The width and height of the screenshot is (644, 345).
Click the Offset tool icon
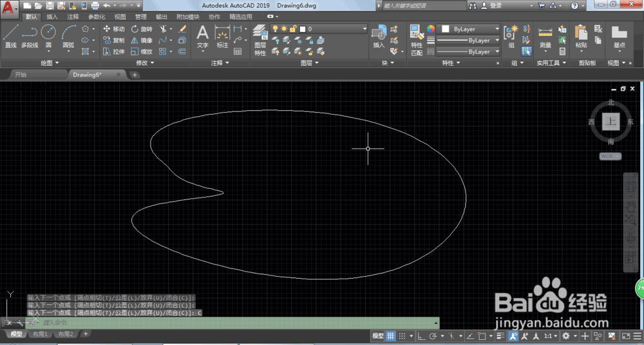tap(182, 51)
